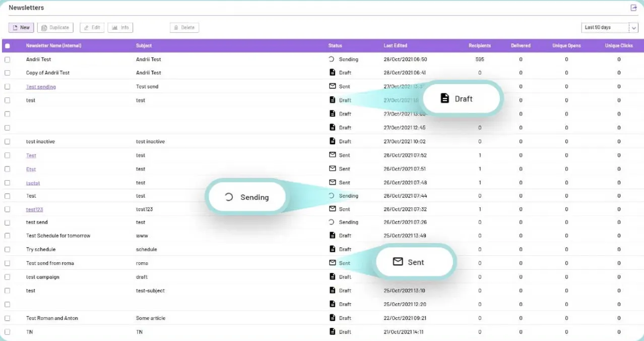
Task: Click the subject text 'Some article'
Action: [x=151, y=318]
